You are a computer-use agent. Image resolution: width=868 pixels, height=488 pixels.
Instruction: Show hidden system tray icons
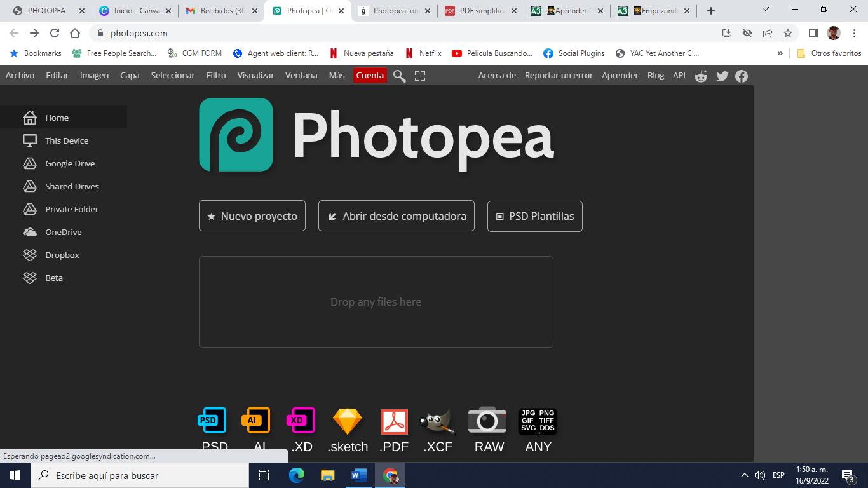pyautogui.click(x=745, y=475)
